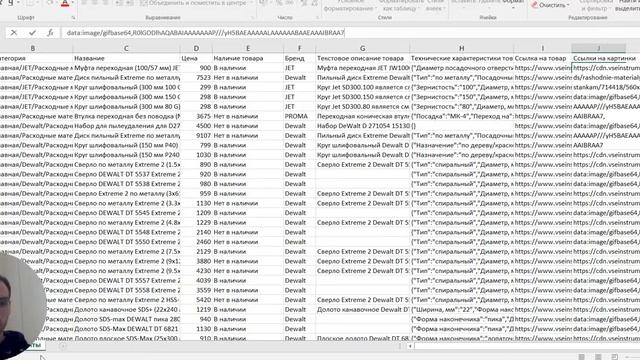
Task: Select the Название header cell
Action: 126,58
